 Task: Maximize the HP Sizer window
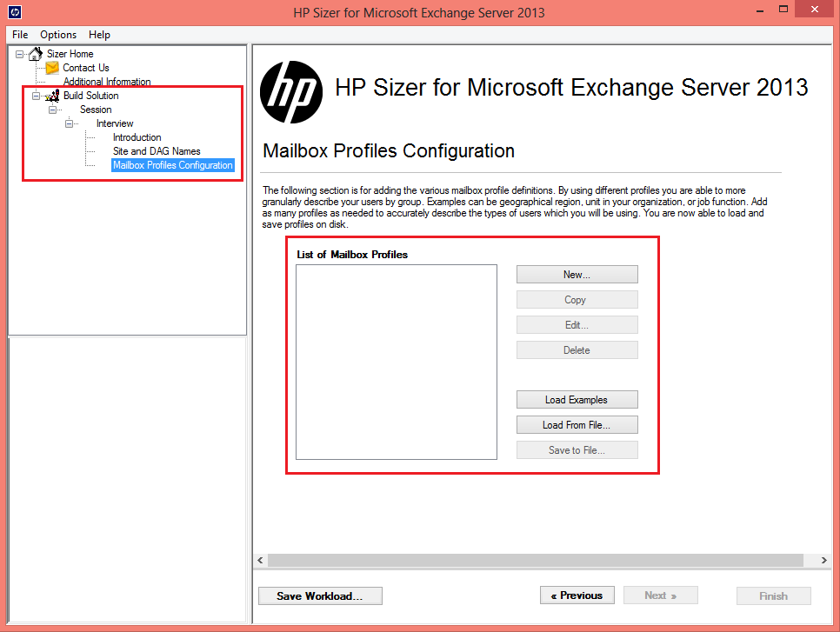pos(783,10)
